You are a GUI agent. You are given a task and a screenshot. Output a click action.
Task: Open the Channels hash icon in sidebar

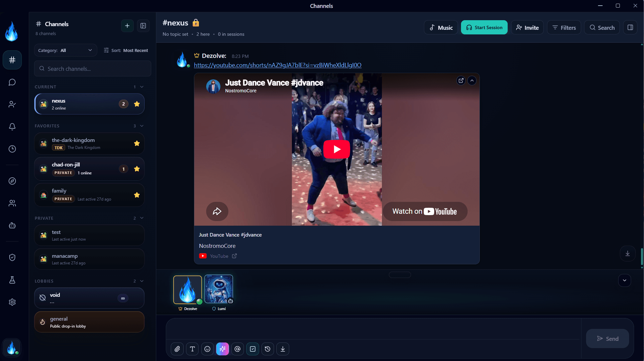12,60
